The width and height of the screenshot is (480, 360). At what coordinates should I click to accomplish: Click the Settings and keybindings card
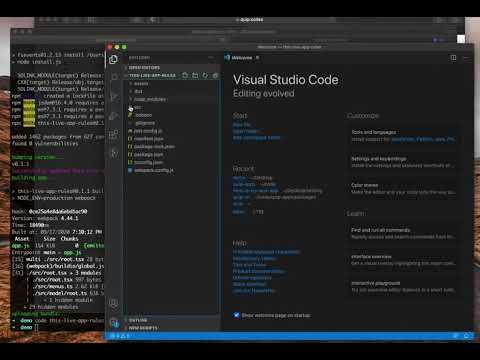point(403,162)
